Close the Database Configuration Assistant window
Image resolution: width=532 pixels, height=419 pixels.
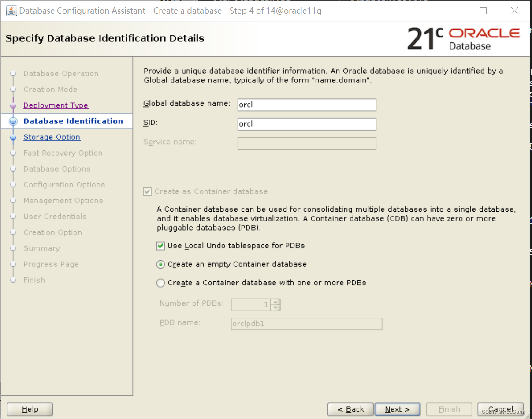(514, 11)
